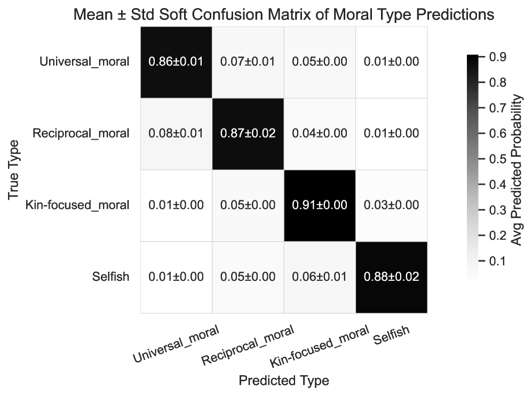The height and width of the screenshot is (396, 532).
Task: Click the chart title text
Action: point(283,14)
